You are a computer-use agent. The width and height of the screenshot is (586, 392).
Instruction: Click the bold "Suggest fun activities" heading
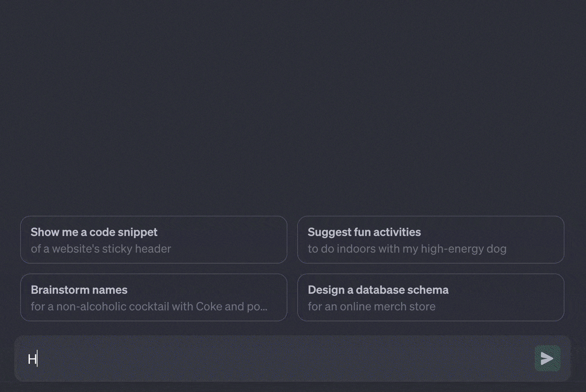364,232
